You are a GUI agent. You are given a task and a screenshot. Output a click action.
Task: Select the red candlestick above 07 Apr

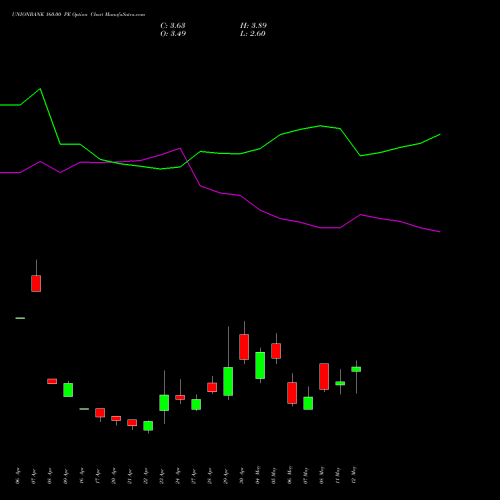click(36, 283)
